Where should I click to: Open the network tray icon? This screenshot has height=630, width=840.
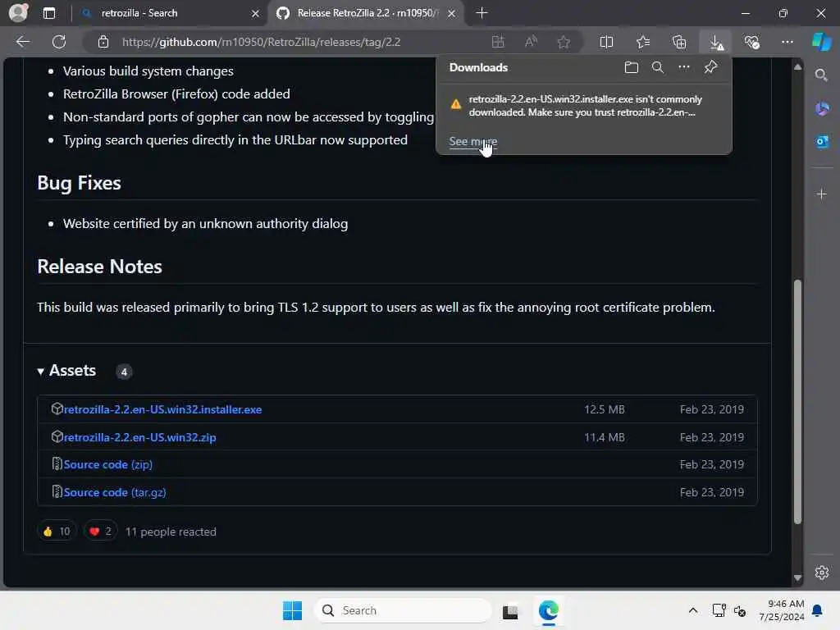719,610
